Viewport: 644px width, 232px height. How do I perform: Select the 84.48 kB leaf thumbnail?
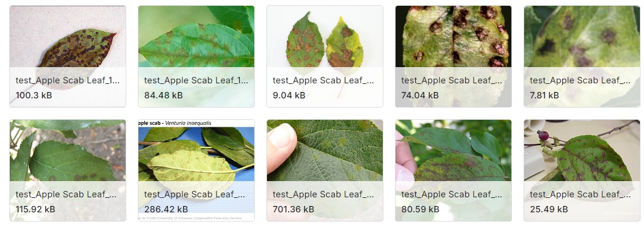coord(196,56)
